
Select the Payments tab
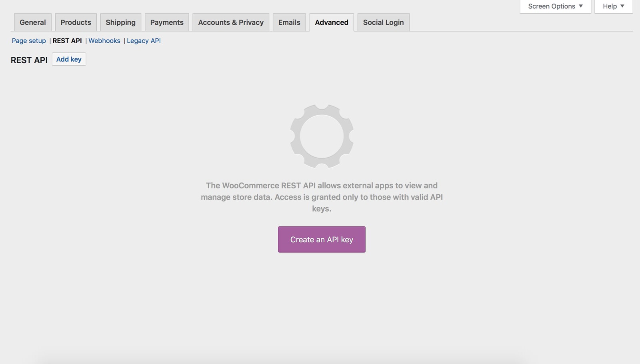[167, 22]
